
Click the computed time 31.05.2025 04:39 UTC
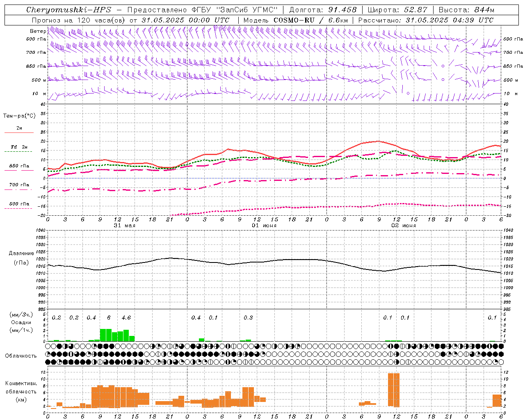coord(450,20)
